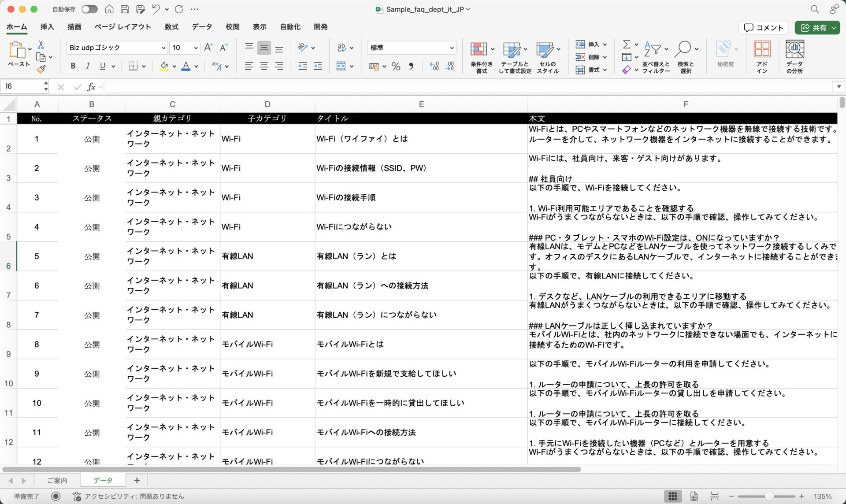The image size is (846, 504).
Task: Switch to the データ ribbon tab
Action: pos(202,27)
